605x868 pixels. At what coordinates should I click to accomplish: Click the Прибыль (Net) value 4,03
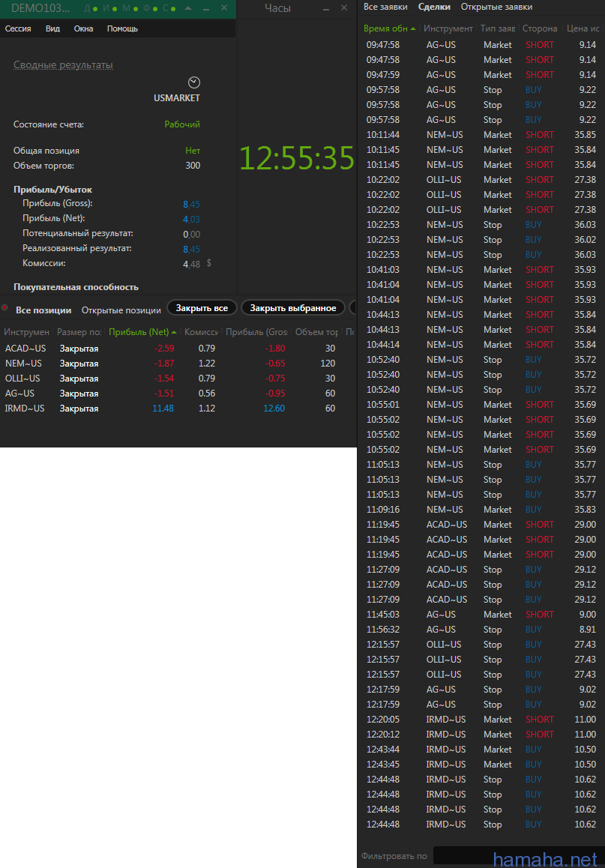[x=191, y=219]
